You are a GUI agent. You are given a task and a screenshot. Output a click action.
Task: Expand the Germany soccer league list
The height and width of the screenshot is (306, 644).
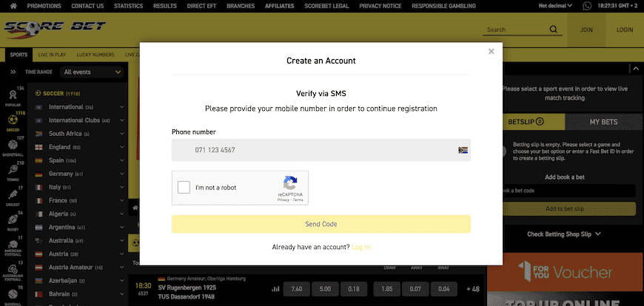121,174
